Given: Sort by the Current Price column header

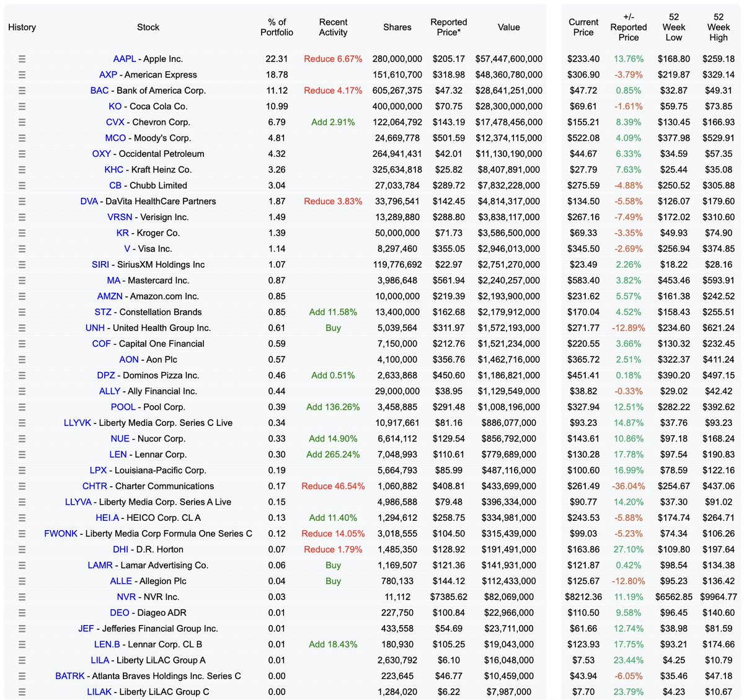Looking at the screenshot, I should [583, 27].
